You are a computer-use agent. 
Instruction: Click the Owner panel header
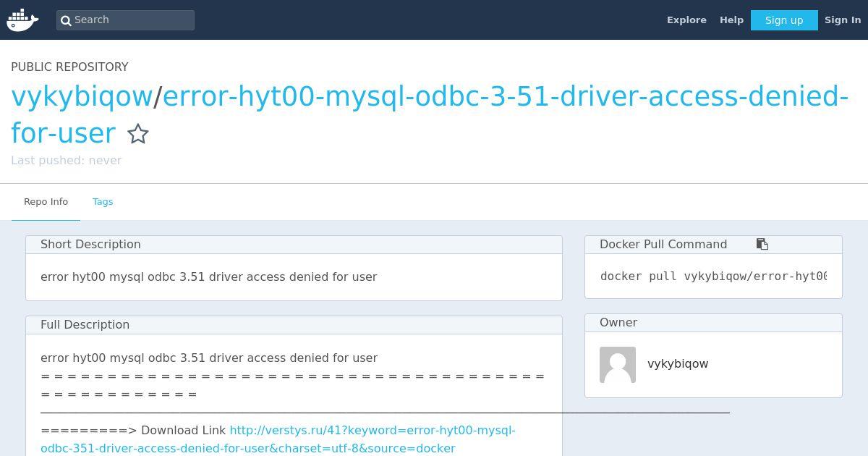[x=713, y=323]
